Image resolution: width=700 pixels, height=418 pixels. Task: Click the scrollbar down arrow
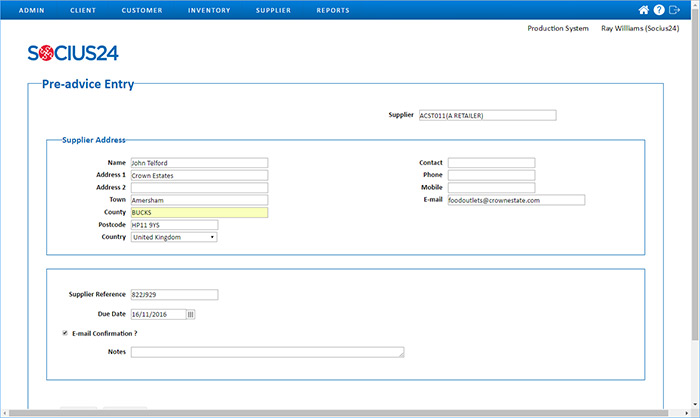click(x=695, y=405)
